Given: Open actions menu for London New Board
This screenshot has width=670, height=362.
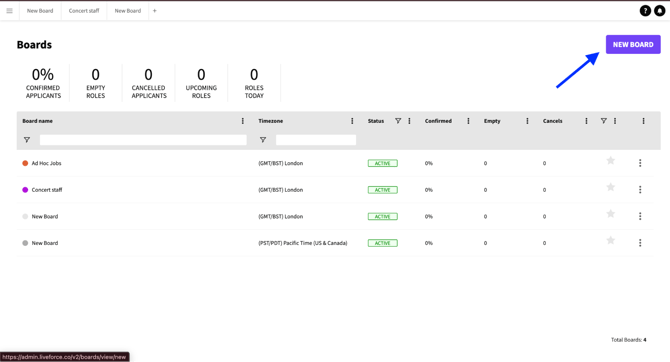Looking at the screenshot, I should (640, 216).
